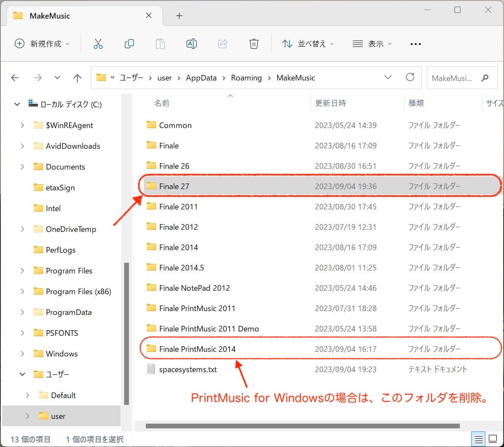
Task: Switch to details view in status bar
Action: (478, 439)
